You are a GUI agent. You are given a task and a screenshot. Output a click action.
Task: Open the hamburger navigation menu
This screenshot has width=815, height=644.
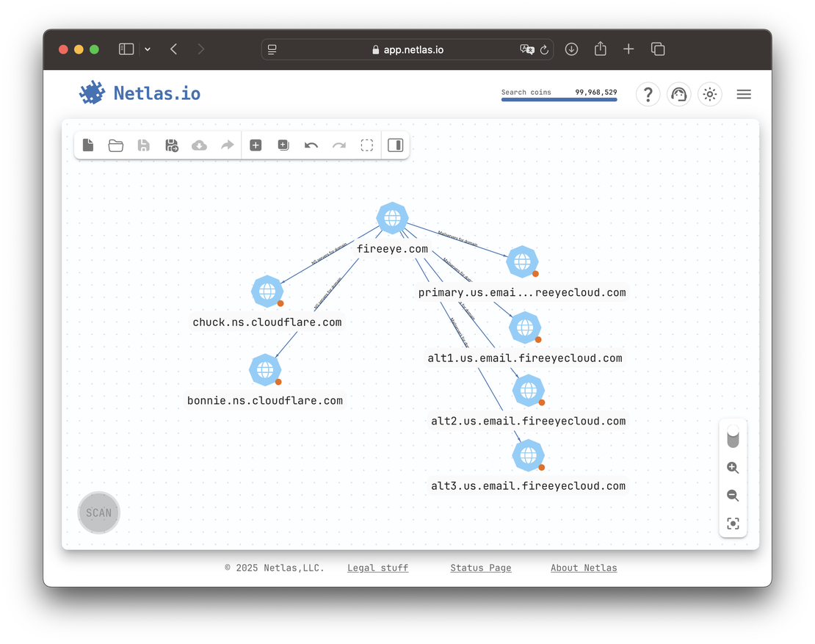coord(744,94)
